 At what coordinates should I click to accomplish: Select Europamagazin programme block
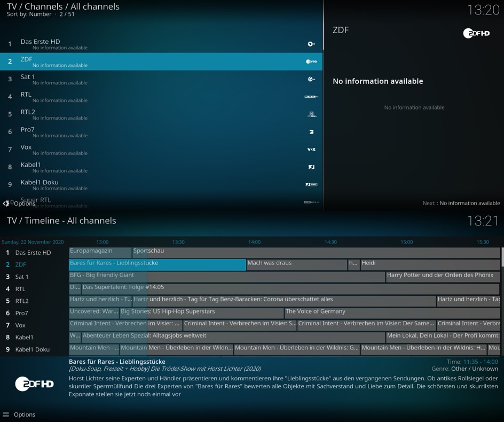[x=100, y=253]
